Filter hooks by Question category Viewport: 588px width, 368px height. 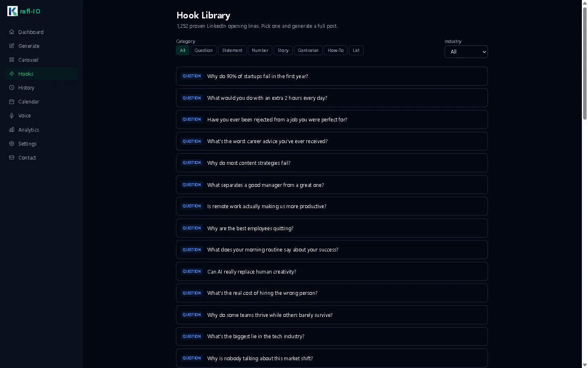point(203,50)
